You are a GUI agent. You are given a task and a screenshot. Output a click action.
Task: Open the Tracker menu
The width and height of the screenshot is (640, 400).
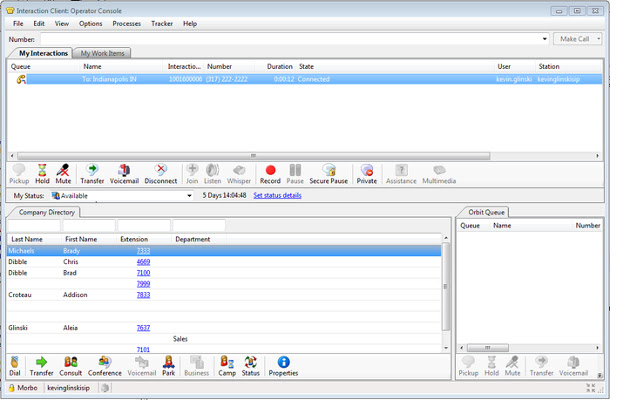tap(162, 24)
